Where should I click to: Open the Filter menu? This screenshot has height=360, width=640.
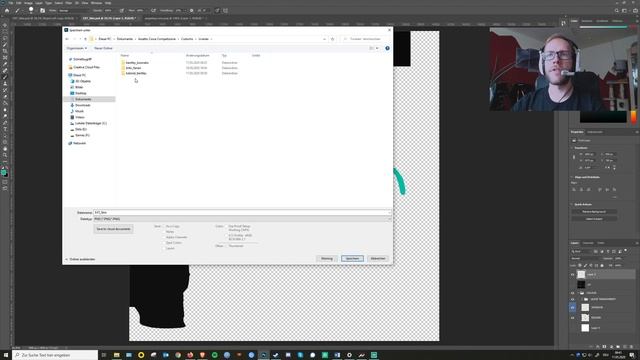69,3
